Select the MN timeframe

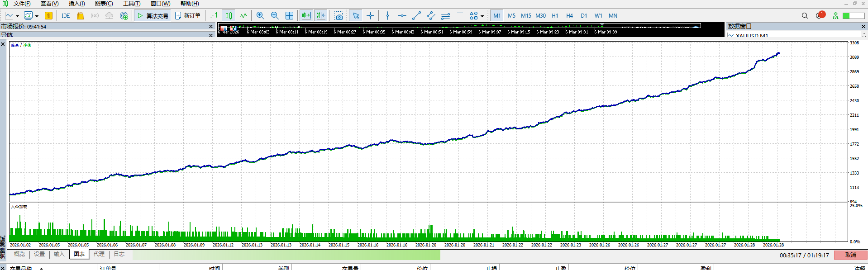(x=613, y=16)
